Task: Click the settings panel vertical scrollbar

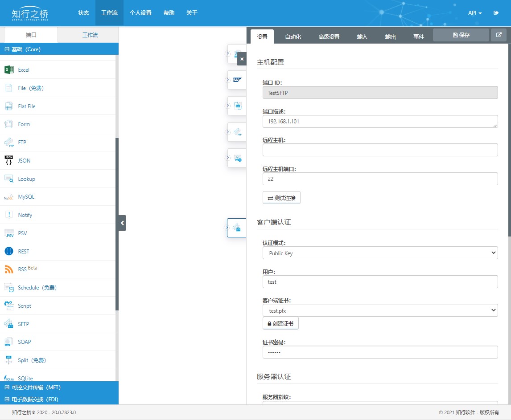Action: 509,140
